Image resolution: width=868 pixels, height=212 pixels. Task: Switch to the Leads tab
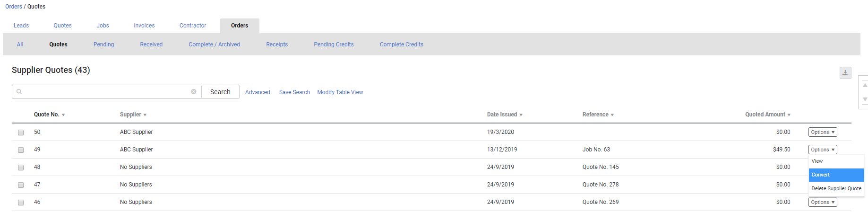pos(21,26)
